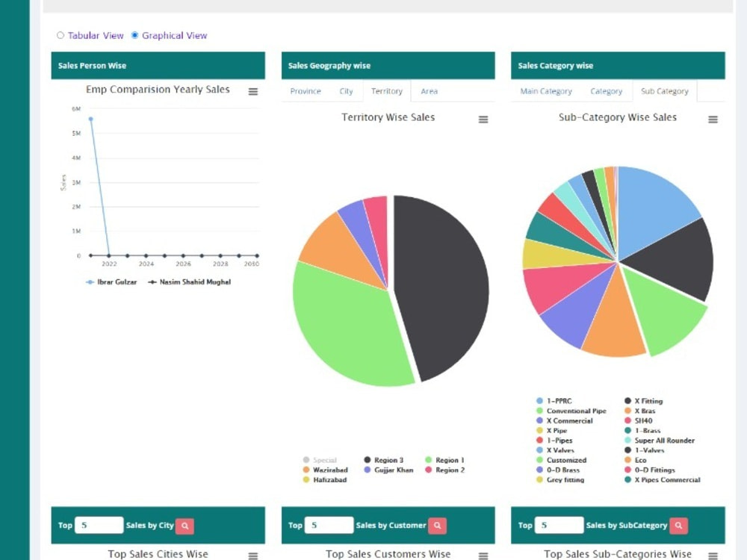Select the Graphical View radio button

(x=134, y=35)
